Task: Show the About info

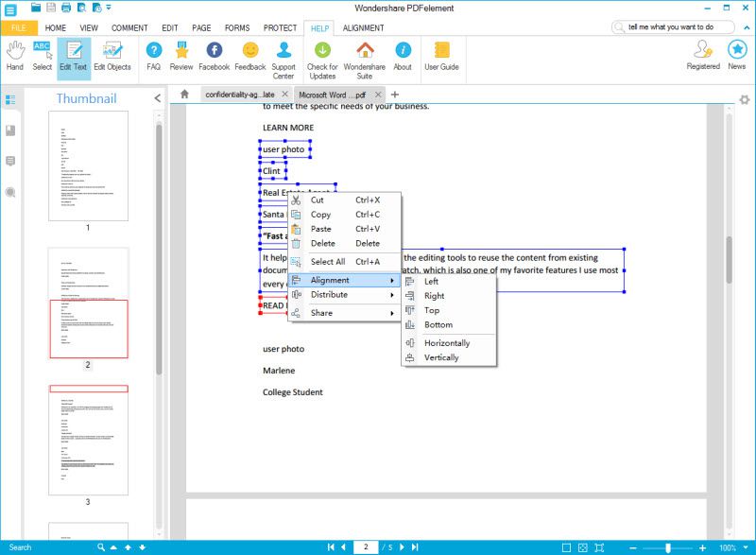Action: tap(403, 57)
